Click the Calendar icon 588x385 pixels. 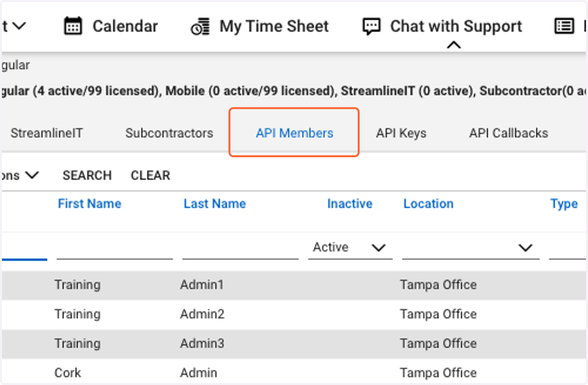coord(73,26)
